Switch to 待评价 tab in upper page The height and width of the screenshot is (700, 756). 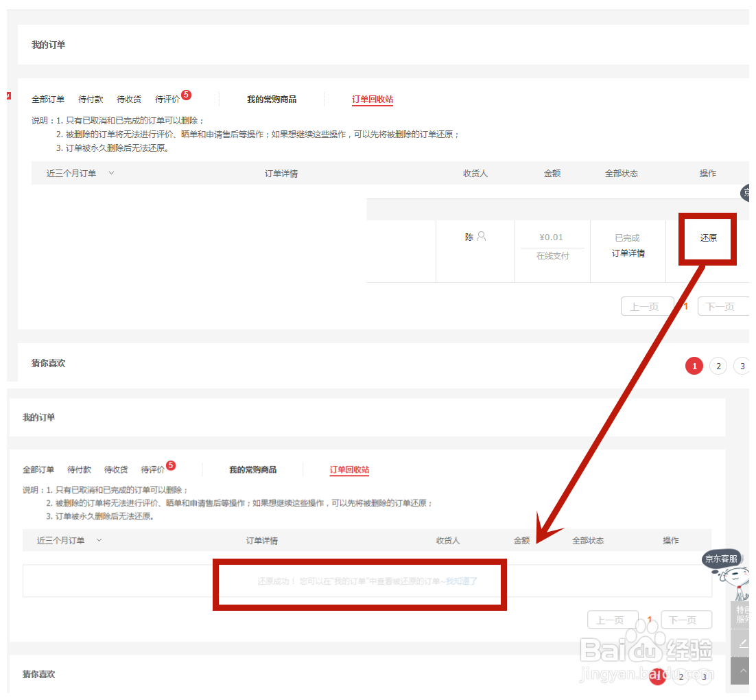(167, 100)
